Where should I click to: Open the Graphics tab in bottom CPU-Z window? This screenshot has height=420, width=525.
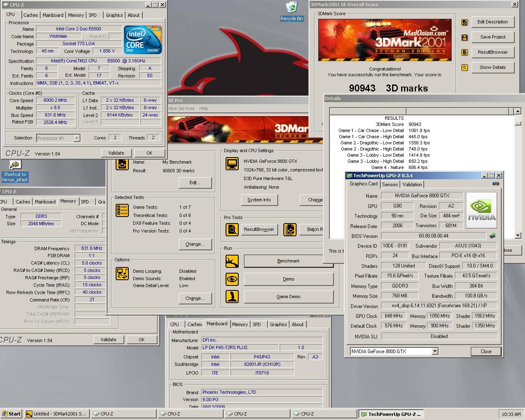[x=278, y=324]
